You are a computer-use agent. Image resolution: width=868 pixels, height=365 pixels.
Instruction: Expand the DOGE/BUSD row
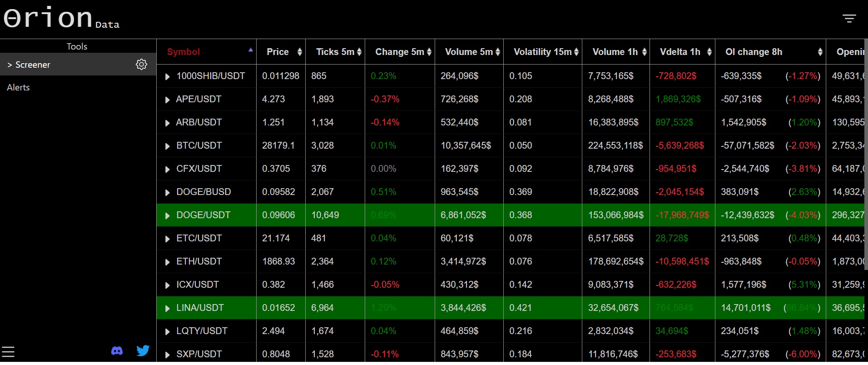click(167, 192)
